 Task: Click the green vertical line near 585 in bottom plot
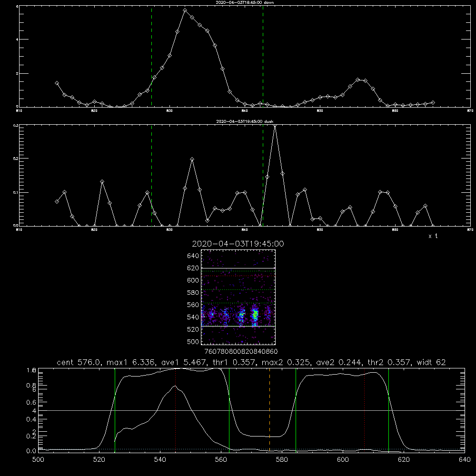296,410
